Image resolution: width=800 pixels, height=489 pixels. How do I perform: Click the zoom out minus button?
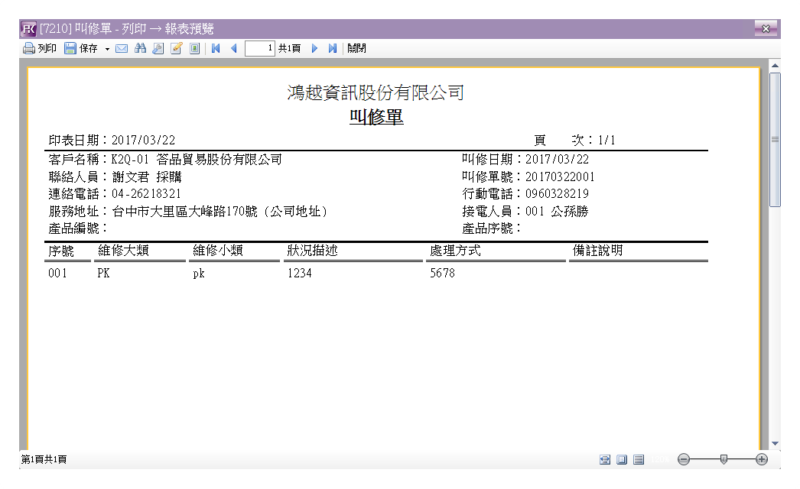pos(684,459)
